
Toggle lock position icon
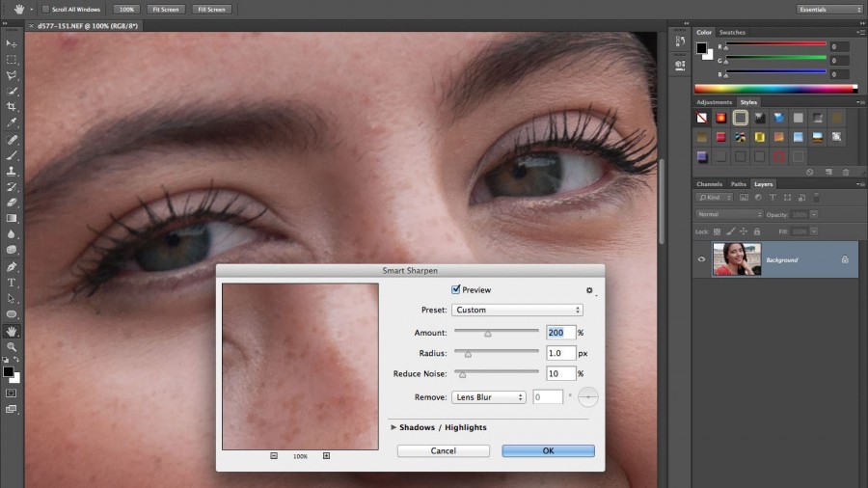[x=744, y=231]
